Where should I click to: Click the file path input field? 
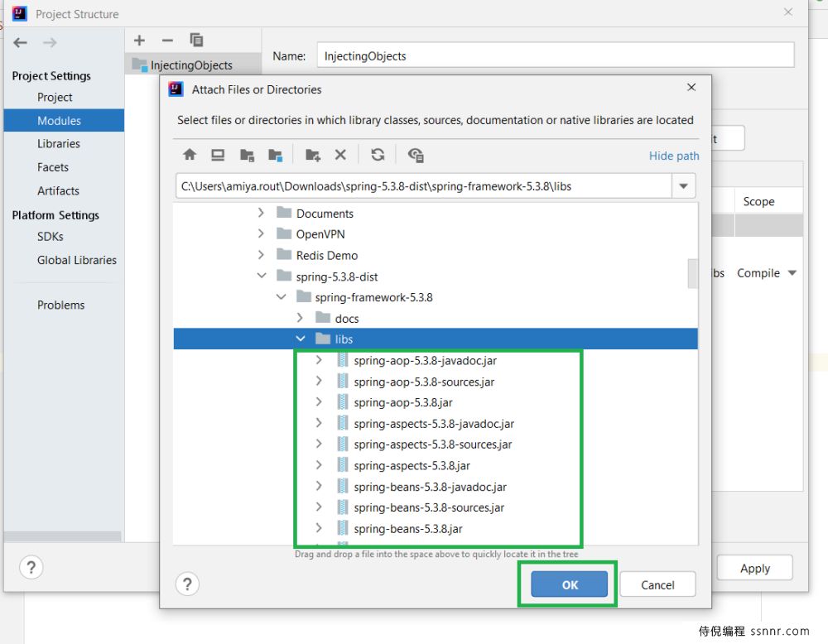pos(423,186)
